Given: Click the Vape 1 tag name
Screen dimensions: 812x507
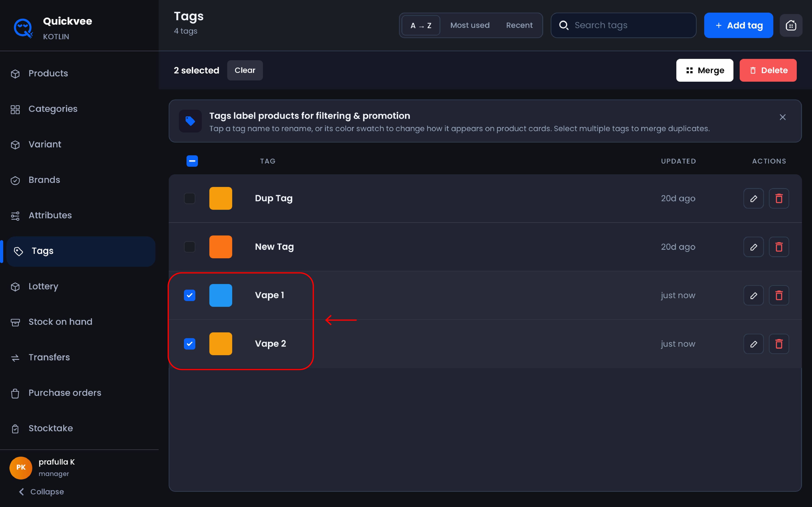Looking at the screenshot, I should click(x=269, y=295).
